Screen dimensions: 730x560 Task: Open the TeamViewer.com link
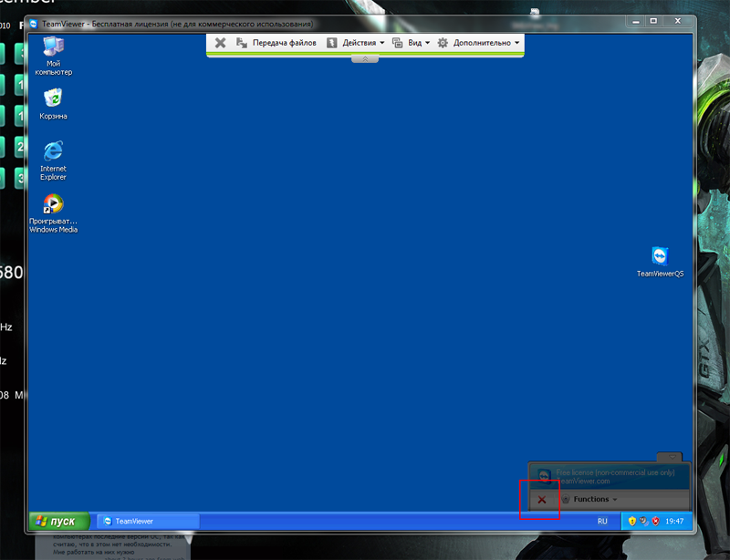(583, 482)
